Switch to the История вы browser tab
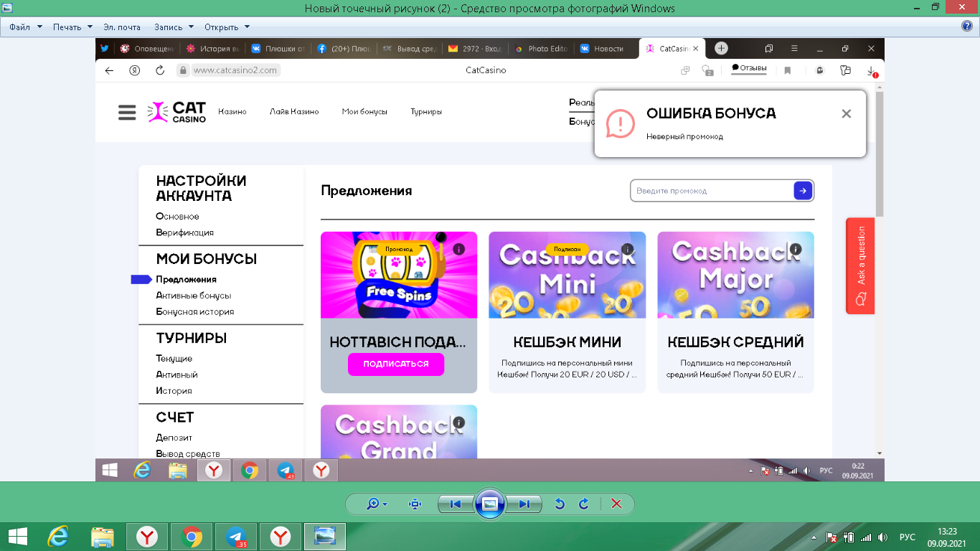Screen dimensions: 980x551 coord(212,49)
